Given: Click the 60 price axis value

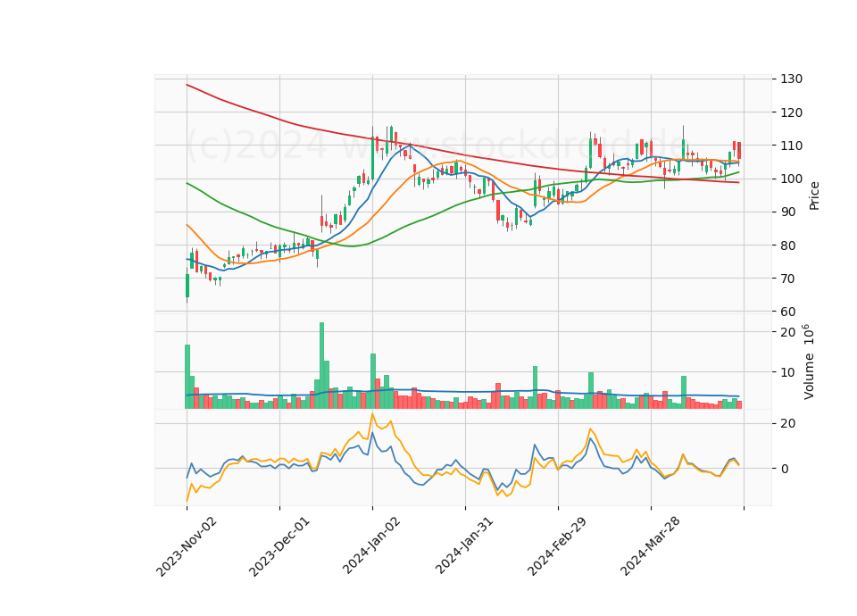Looking at the screenshot, I should pyautogui.click(x=788, y=312).
